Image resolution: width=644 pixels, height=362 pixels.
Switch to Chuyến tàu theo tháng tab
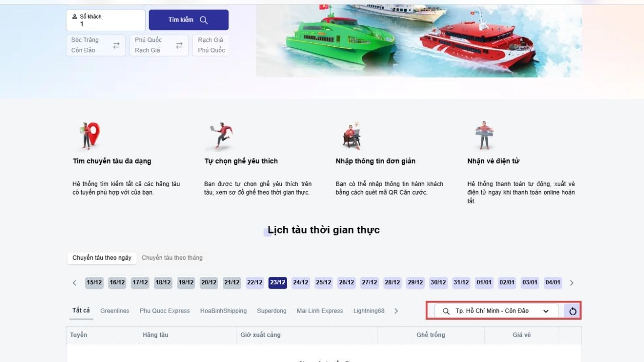tap(172, 258)
